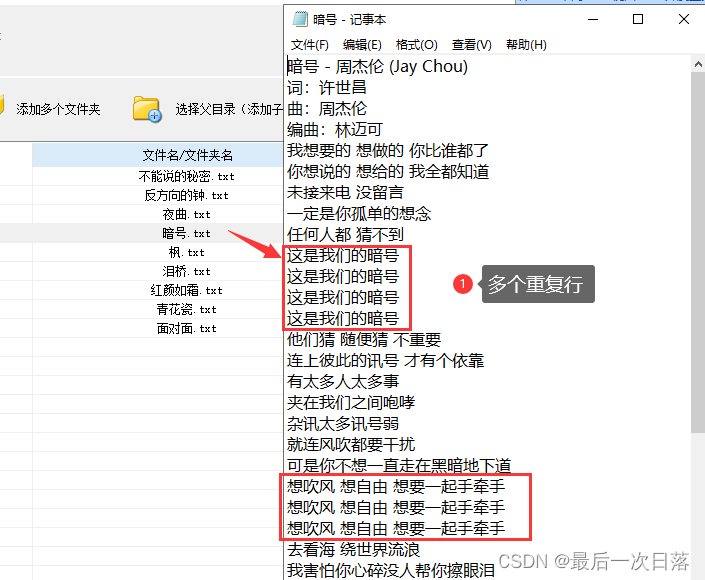Click the scroll up arrow in Notepad
The width and height of the screenshot is (705, 580).
click(x=698, y=65)
